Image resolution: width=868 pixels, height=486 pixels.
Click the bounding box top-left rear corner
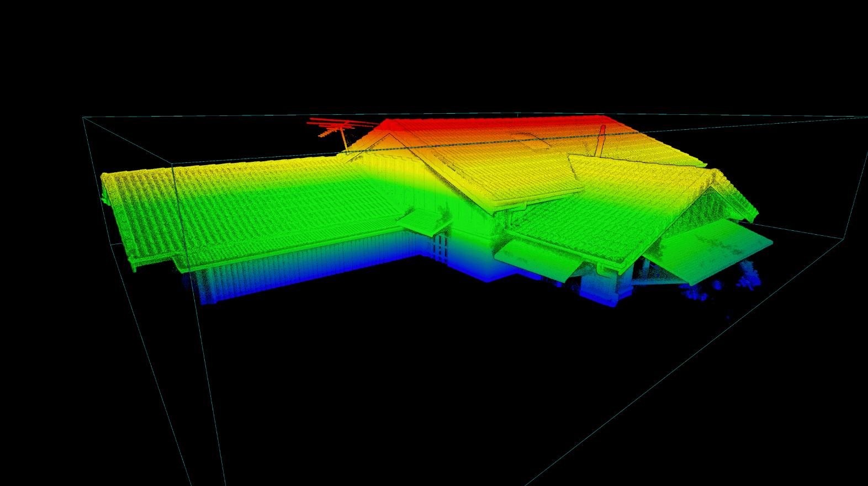83,117
